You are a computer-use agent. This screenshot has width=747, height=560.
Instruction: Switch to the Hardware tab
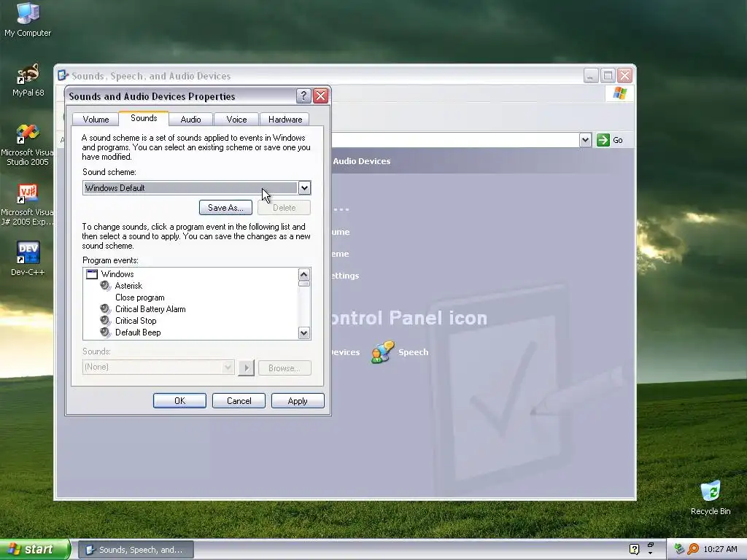pyautogui.click(x=285, y=120)
